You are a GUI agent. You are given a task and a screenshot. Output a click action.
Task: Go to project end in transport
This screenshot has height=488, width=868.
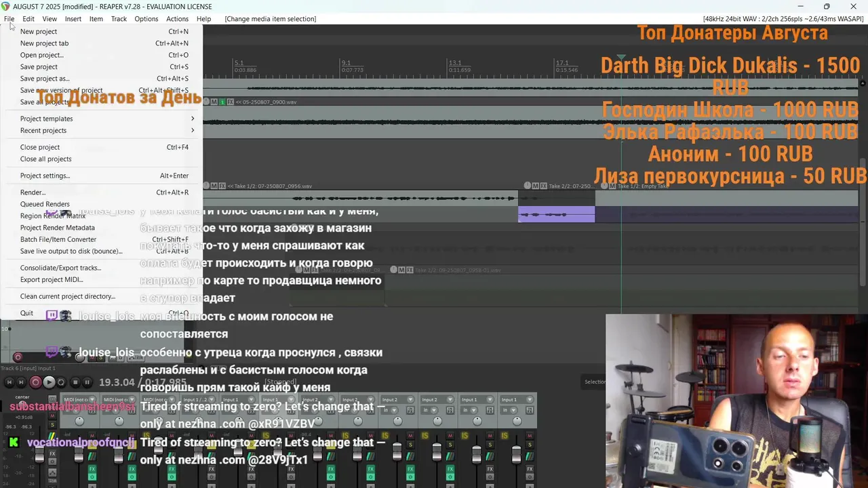click(21, 382)
